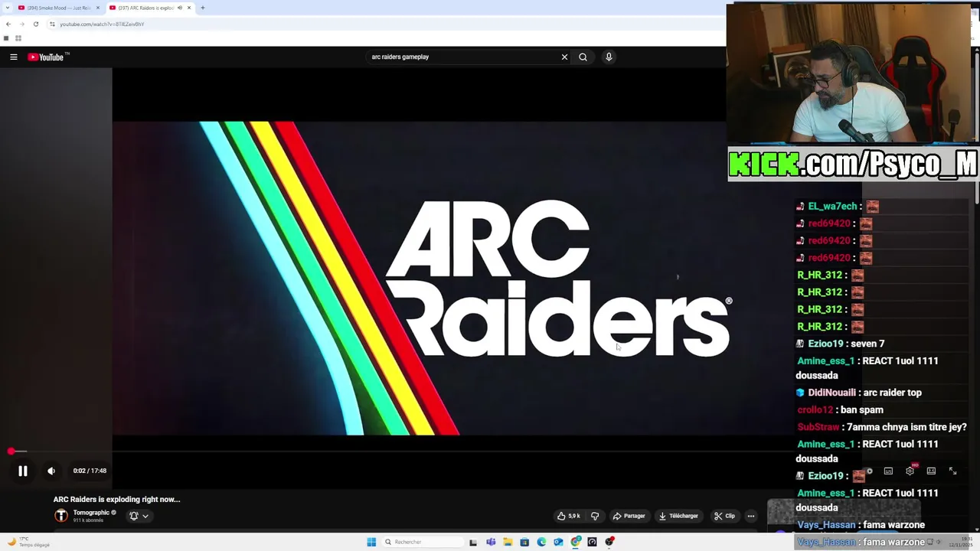Open Windows Start menu
The image size is (980, 551).
click(371, 542)
